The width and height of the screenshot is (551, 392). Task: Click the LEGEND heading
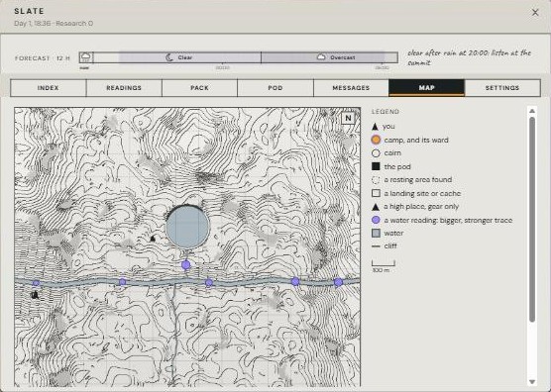click(386, 112)
